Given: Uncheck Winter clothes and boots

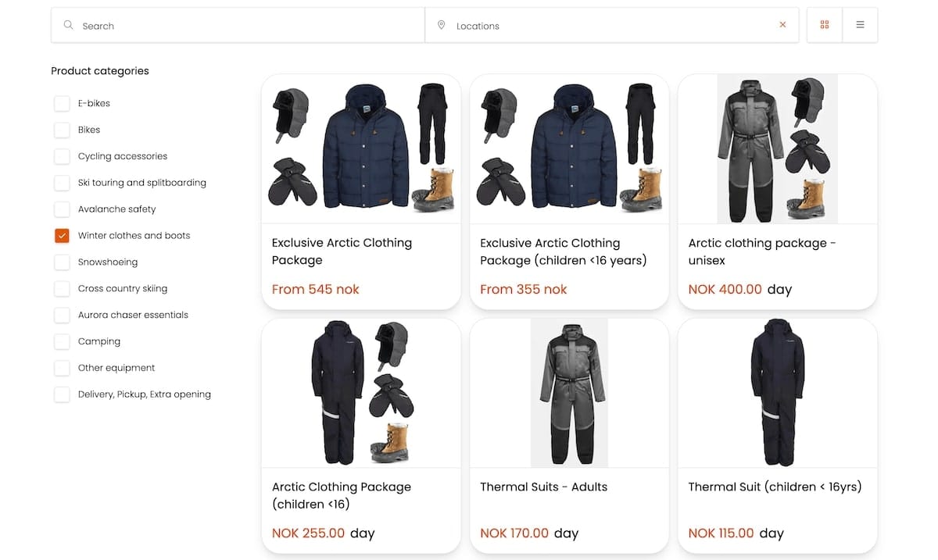Looking at the screenshot, I should point(62,236).
